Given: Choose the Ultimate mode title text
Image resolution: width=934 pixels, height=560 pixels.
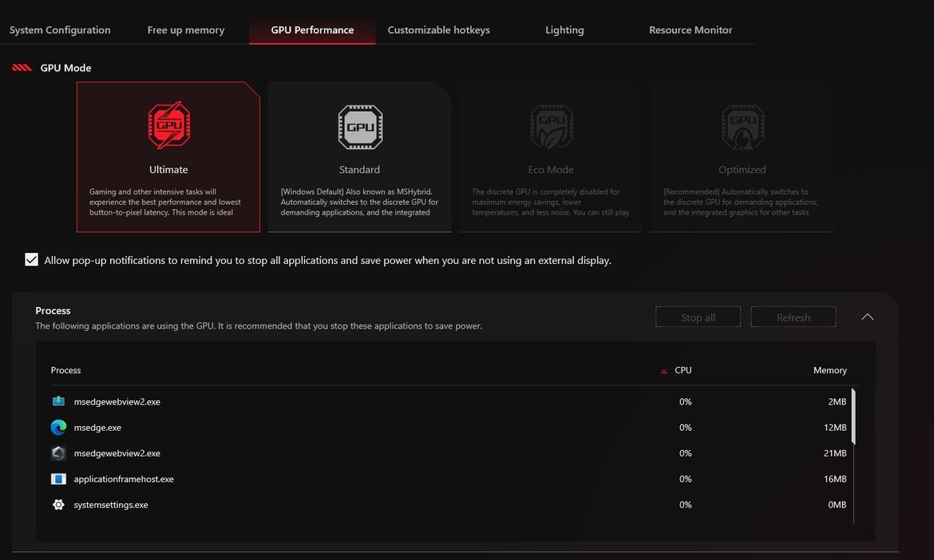Looking at the screenshot, I should 168,170.
